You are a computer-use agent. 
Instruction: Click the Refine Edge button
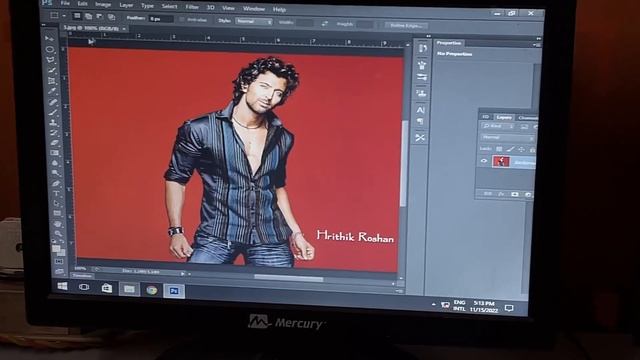tap(406, 25)
